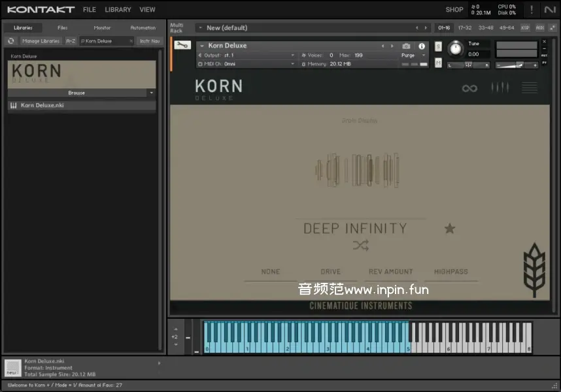Toggle the Mute M button
This screenshot has height=392, width=561.
(438, 63)
